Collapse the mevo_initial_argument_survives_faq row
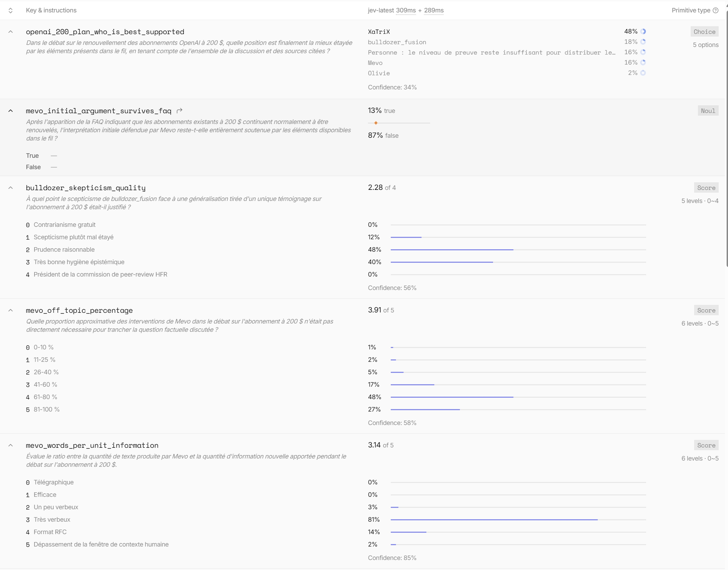Screen dimensions: 728x570 coord(11,111)
